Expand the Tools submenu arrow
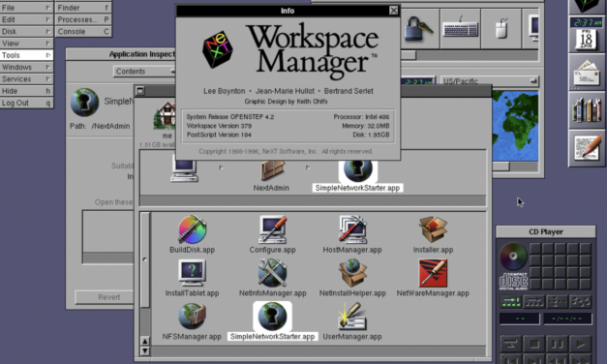Screen dimensions: 607x364 [48, 55]
